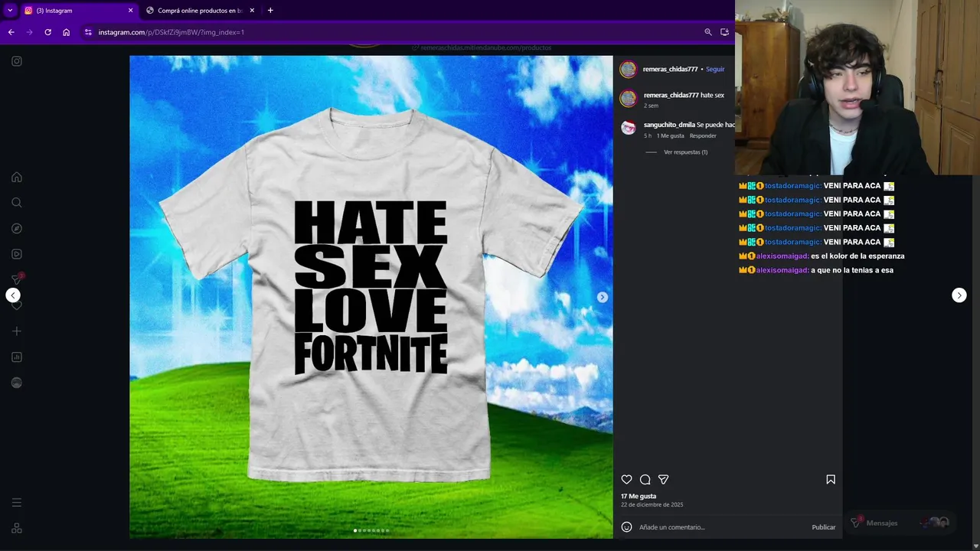The width and height of the screenshot is (980, 551).
Task: Open your profile avatar in sidebar
Action: tap(17, 383)
